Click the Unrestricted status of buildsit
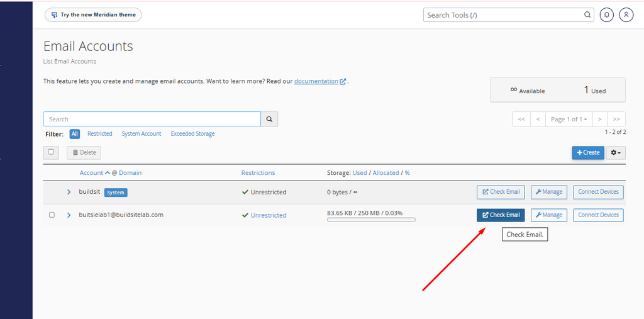 point(264,192)
